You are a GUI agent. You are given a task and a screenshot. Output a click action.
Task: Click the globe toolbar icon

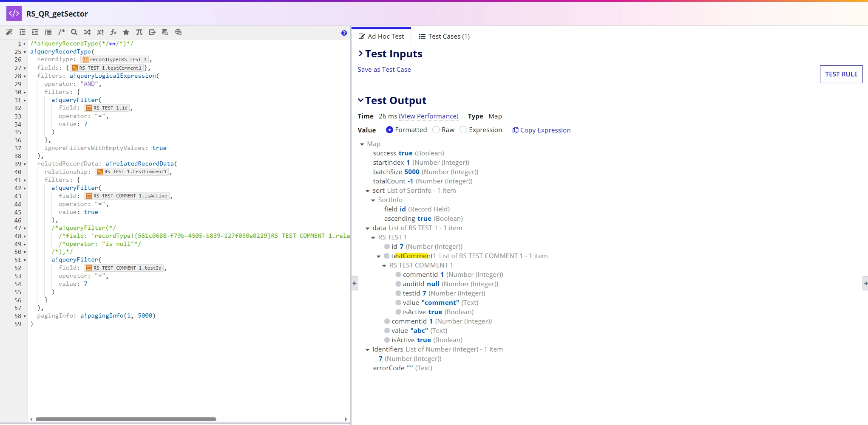(x=178, y=32)
